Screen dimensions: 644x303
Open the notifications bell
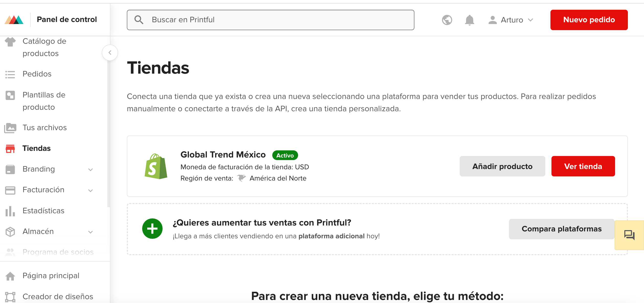(x=469, y=20)
